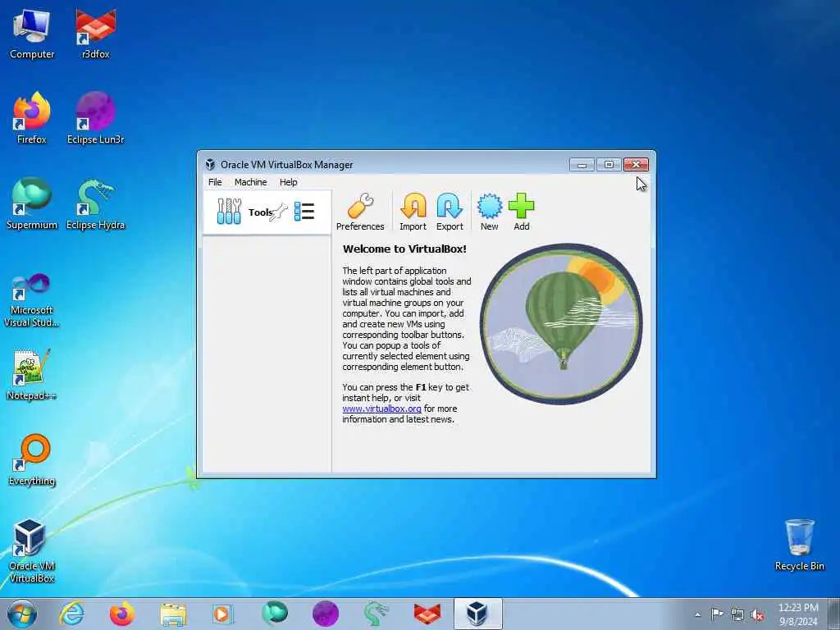Click the balloon illustration in welcome pane
Image resolution: width=840 pixels, height=630 pixels.
(561, 323)
